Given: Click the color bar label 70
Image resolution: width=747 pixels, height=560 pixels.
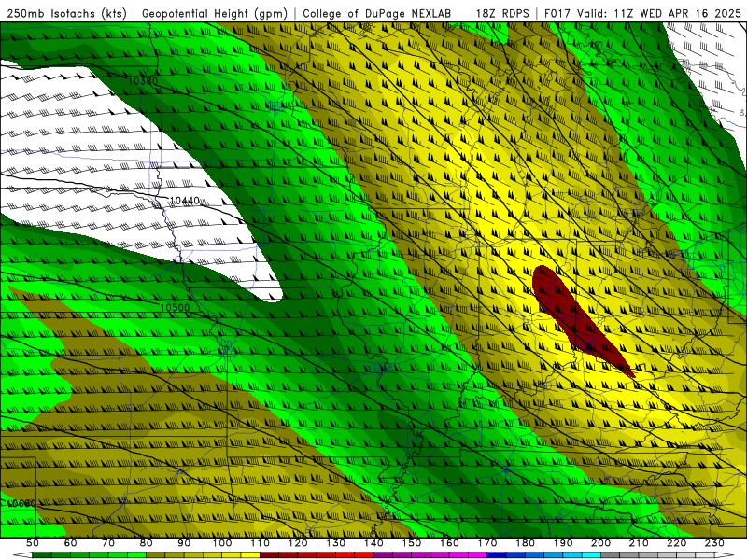Looking at the screenshot, I should coord(108,543).
